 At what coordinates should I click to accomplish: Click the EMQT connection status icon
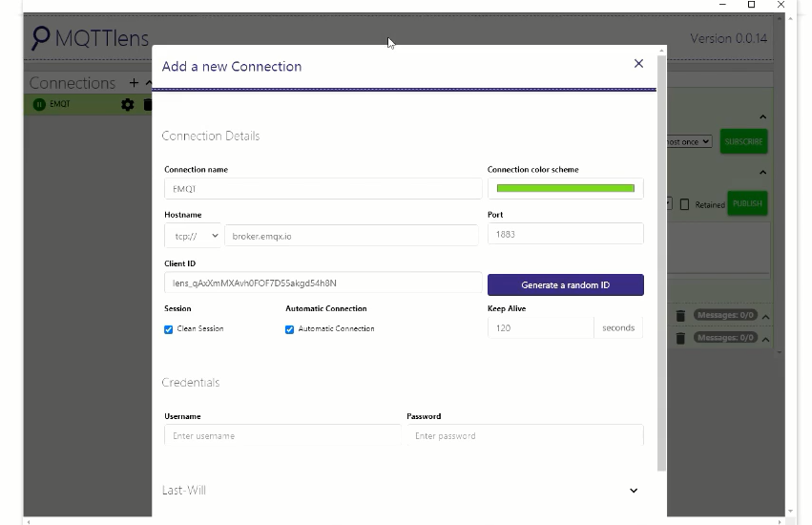pos(39,104)
